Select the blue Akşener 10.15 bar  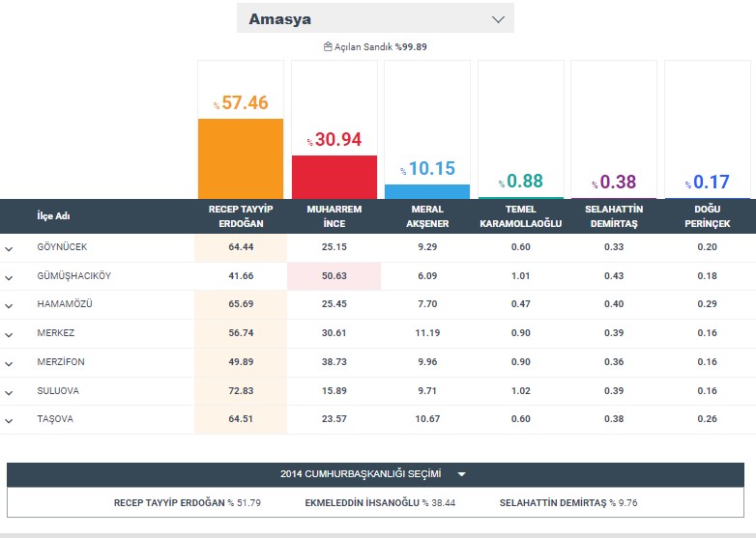pyautogui.click(x=427, y=191)
